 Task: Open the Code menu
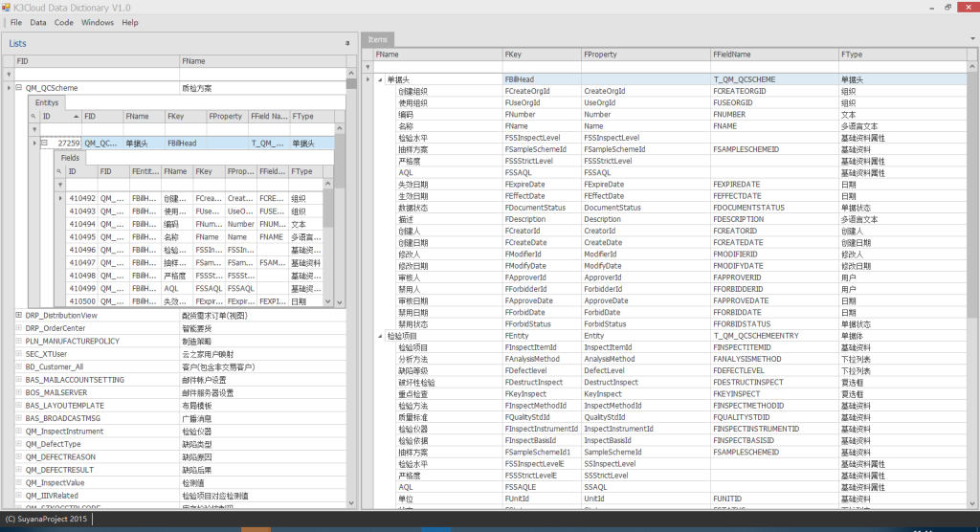[63, 22]
